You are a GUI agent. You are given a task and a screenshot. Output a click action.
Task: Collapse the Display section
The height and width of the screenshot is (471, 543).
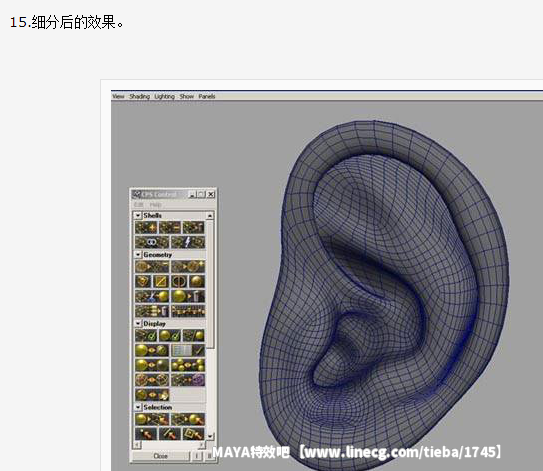point(138,323)
